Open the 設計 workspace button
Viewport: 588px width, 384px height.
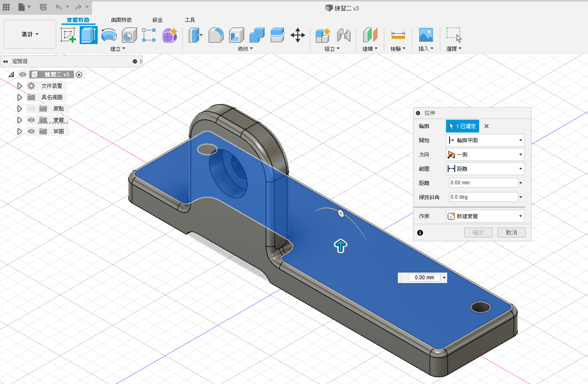(x=30, y=34)
